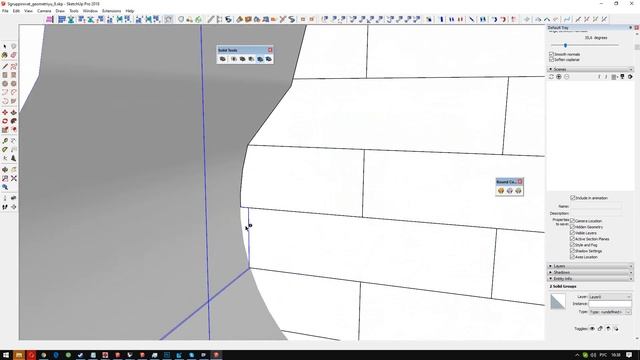Open the Type dropdown in Entity Info
The width and height of the screenshot is (640, 360).
610,312
